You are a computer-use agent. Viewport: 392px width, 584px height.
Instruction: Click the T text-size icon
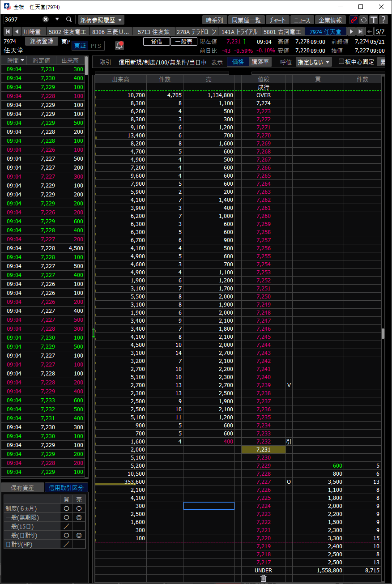(374, 20)
